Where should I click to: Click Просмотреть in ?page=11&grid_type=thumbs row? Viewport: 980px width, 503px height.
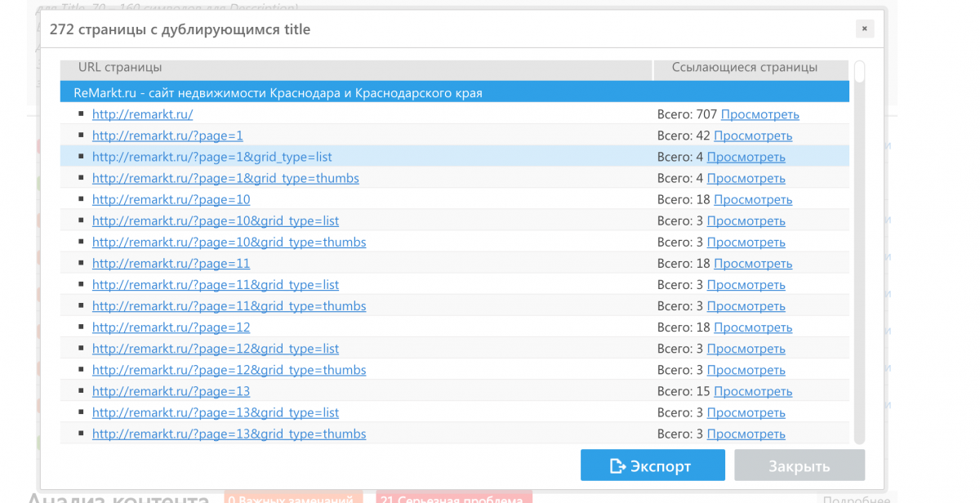pos(746,305)
